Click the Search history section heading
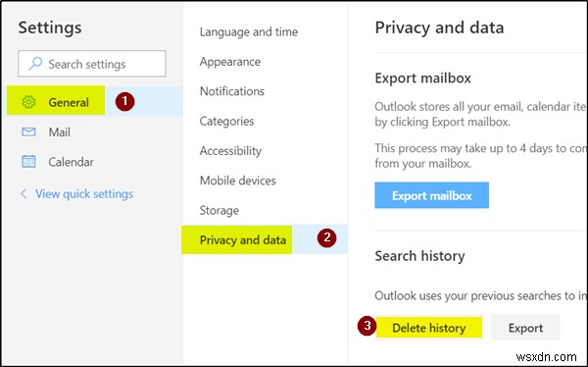 pos(419,256)
